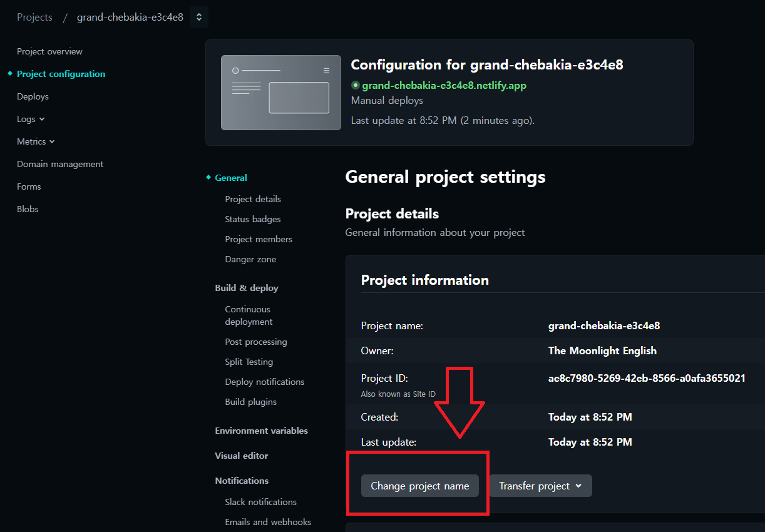Go to Post processing settings
The height and width of the screenshot is (532, 765).
[256, 342]
